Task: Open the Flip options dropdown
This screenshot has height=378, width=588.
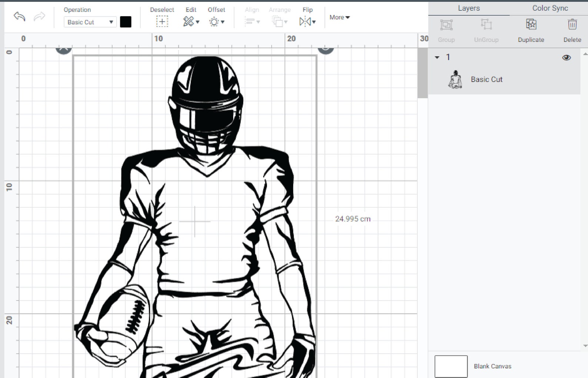Action: pos(307,22)
